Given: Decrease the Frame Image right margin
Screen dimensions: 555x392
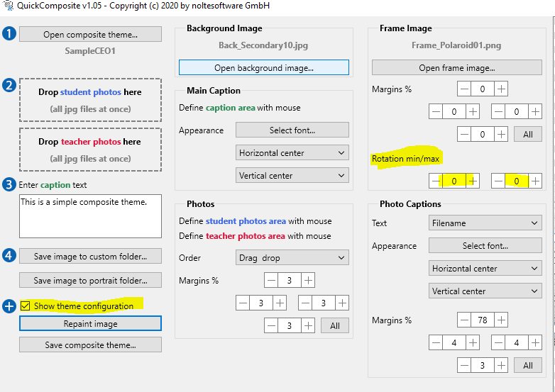Looking at the screenshot, I should [498, 112].
